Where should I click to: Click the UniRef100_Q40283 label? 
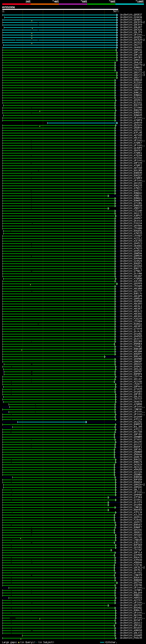pos(131,183)
